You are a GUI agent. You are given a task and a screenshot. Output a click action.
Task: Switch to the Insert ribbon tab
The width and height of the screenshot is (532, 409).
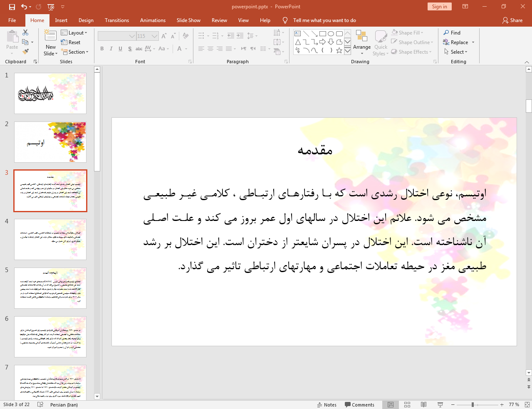point(60,20)
